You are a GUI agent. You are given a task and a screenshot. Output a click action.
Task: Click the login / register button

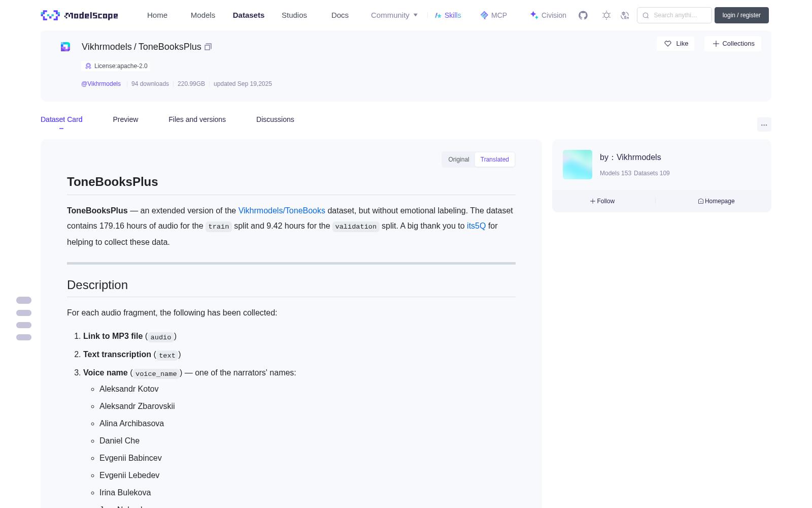pos(741,15)
